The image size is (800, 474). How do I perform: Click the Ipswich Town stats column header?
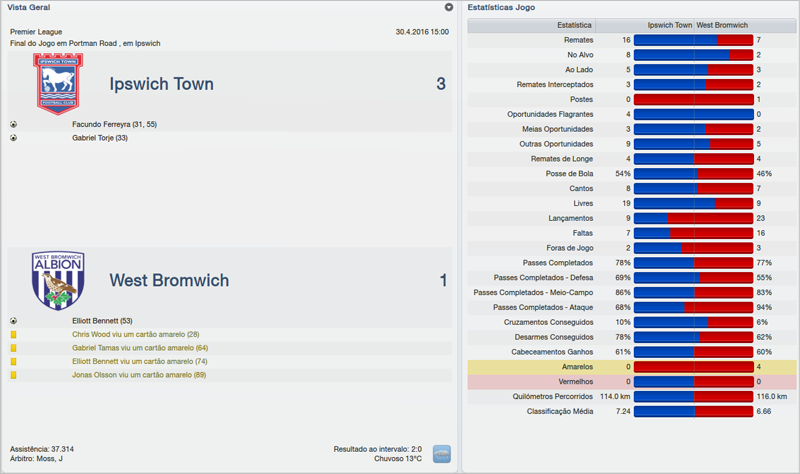click(669, 25)
